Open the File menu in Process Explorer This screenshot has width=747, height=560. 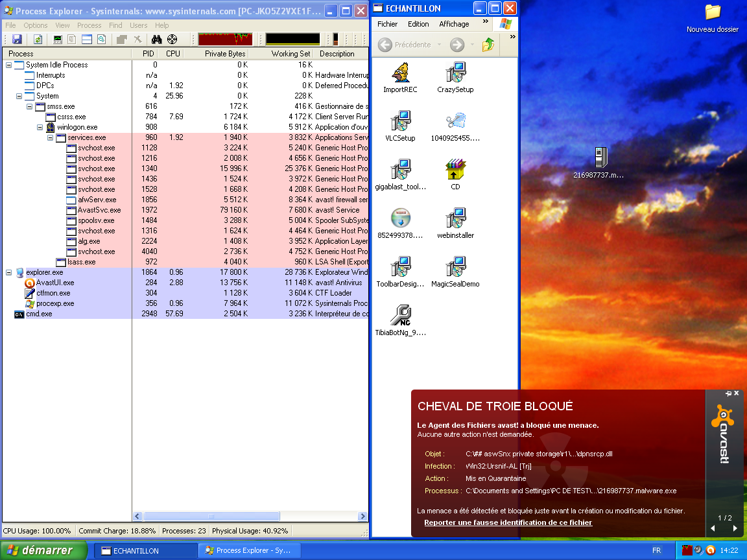point(10,25)
